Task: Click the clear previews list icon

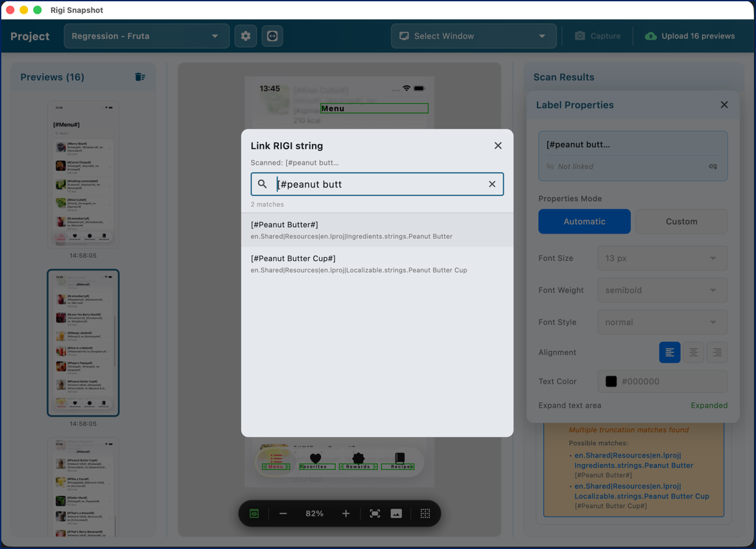Action: click(140, 77)
